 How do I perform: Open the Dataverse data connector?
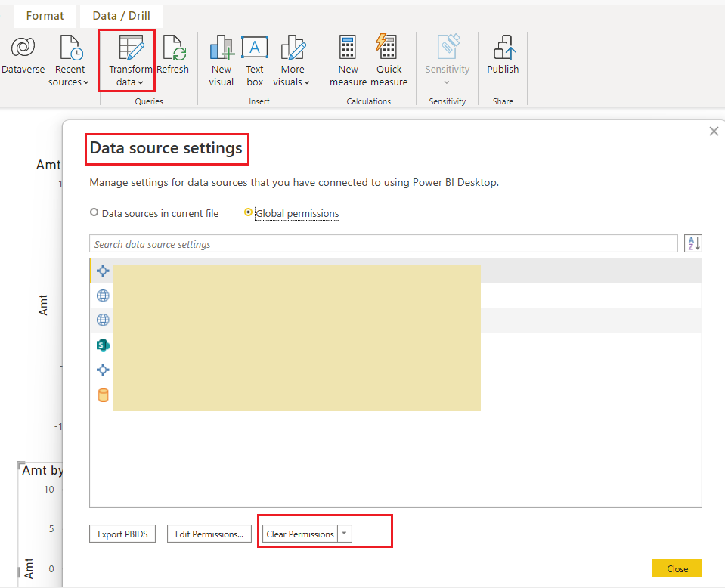[23, 55]
